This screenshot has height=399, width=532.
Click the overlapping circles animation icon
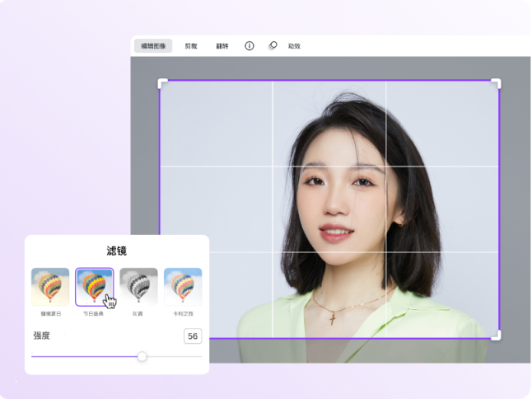tap(273, 46)
